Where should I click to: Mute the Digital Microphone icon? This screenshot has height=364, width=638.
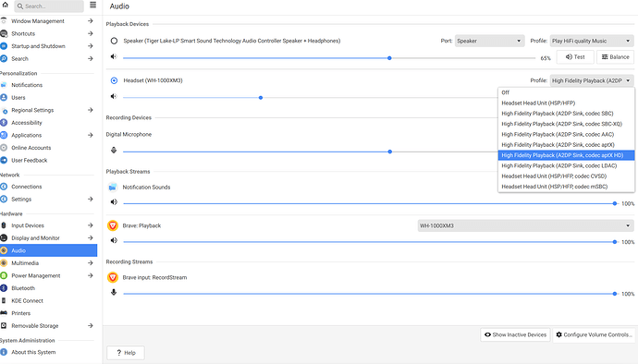point(114,150)
